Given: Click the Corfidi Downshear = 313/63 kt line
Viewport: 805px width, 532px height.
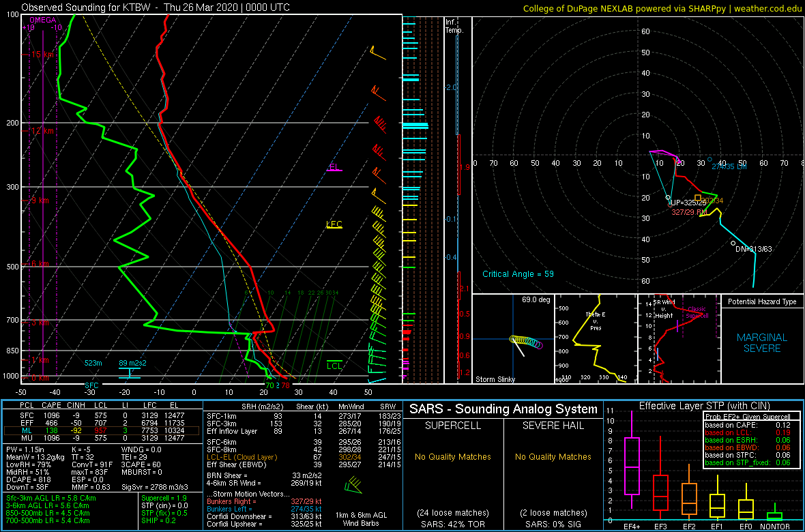Looking at the screenshot, I should pyautogui.click(x=264, y=516).
